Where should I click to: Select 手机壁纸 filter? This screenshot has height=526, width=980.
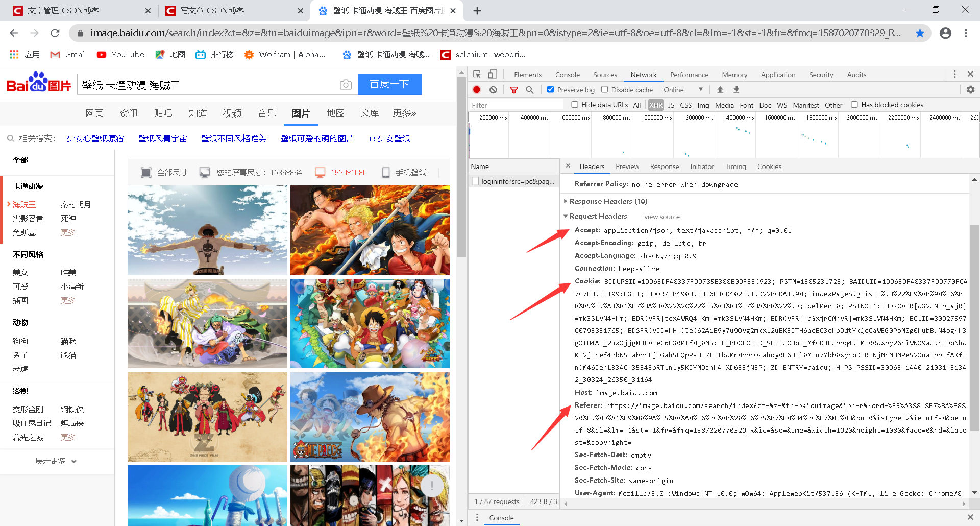(x=405, y=172)
